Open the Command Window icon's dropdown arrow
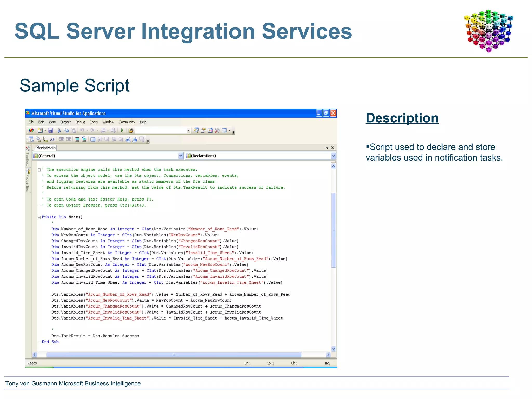This screenshot has height=399, width=532. (229, 130)
